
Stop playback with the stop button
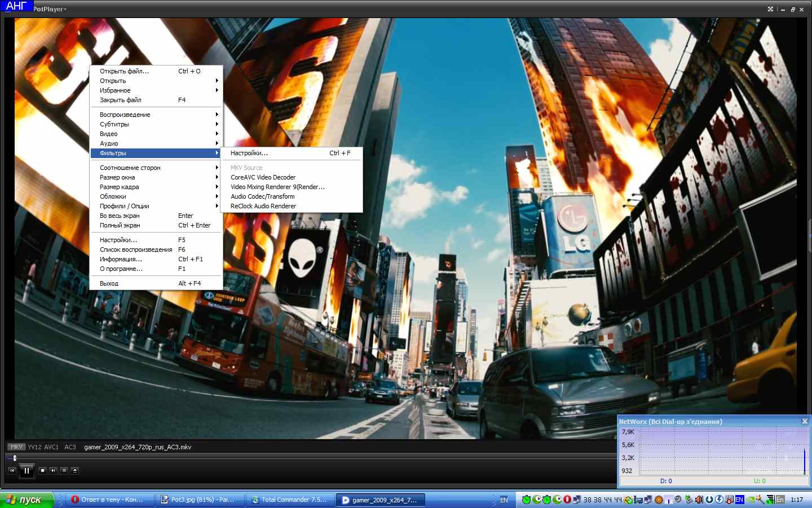[x=42, y=470]
